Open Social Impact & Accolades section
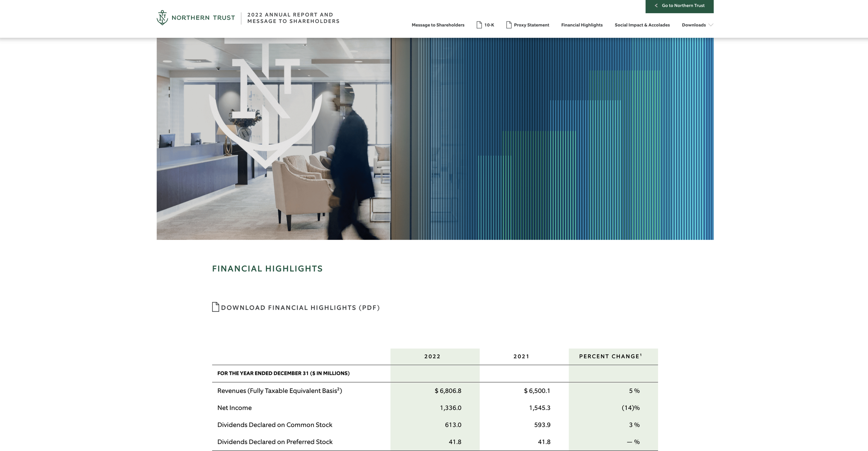The width and height of the screenshot is (868, 451). point(642,25)
